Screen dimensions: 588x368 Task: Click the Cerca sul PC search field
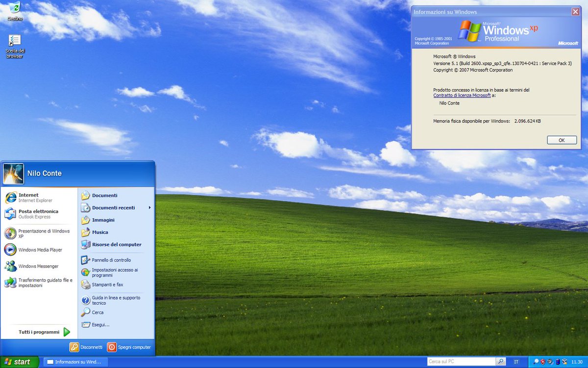[461, 362]
